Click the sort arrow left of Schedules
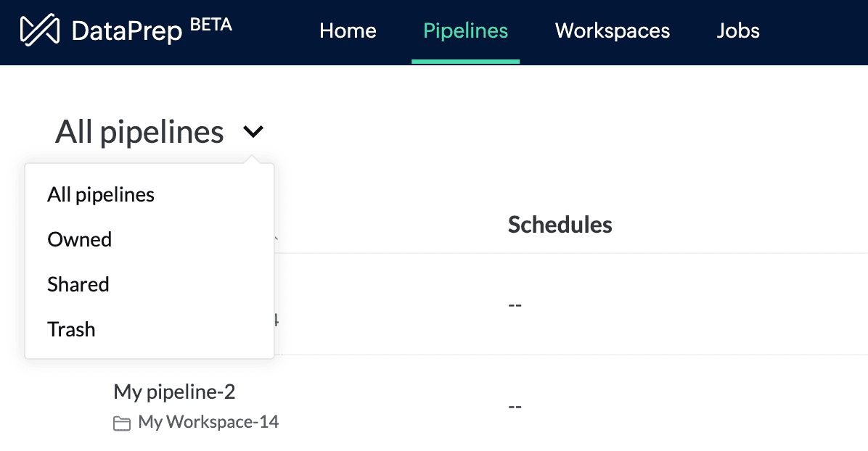 pyautogui.click(x=277, y=236)
